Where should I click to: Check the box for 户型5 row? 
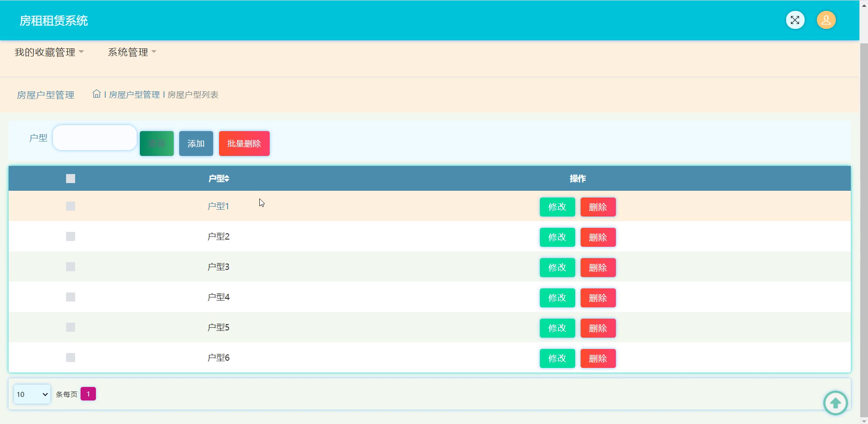click(x=71, y=327)
